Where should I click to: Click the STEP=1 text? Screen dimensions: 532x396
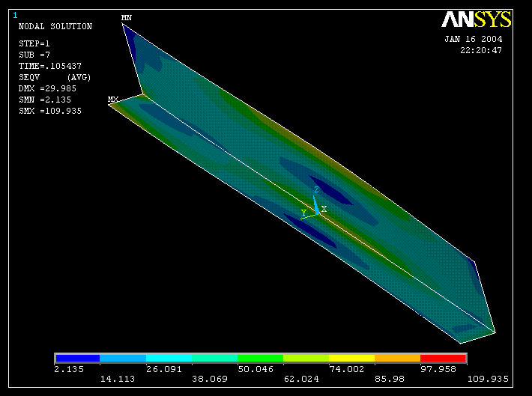click(x=34, y=43)
